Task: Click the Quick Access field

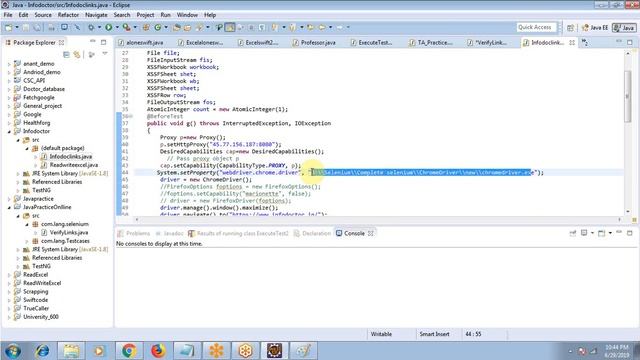Action: pos(536,27)
